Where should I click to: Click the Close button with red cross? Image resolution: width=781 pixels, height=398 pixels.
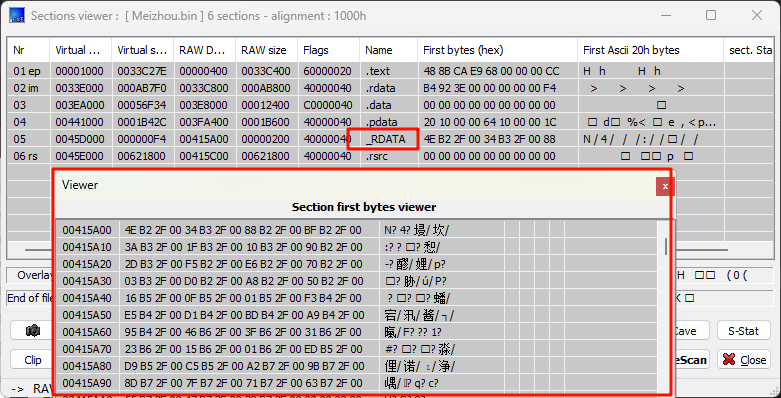point(744,360)
